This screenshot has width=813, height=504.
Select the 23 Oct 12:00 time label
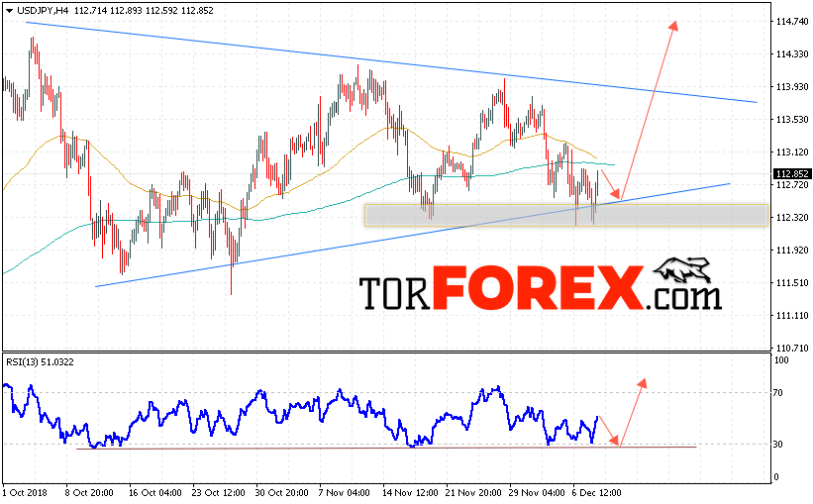[218, 492]
